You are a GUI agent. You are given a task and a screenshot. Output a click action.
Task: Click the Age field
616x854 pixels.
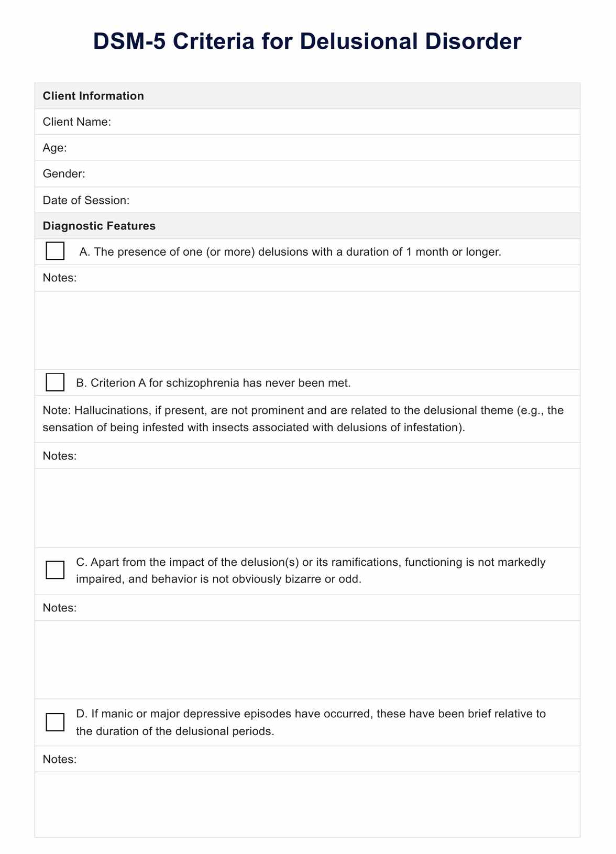(340, 148)
